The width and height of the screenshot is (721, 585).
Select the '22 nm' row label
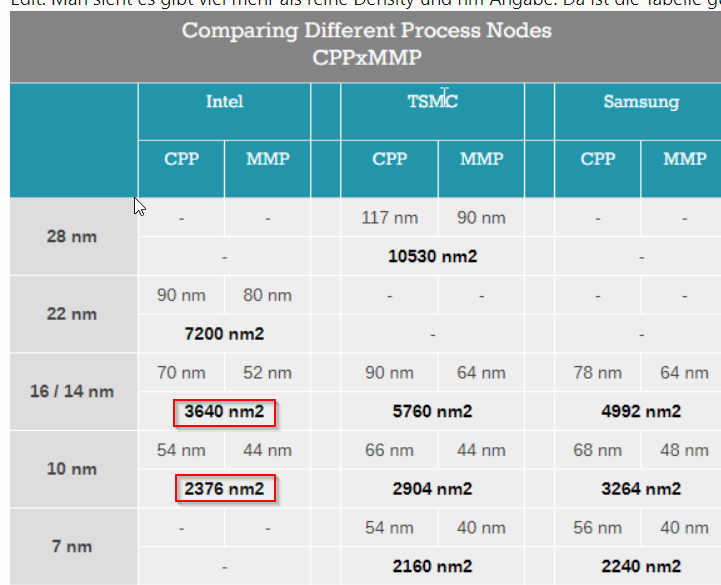72,314
